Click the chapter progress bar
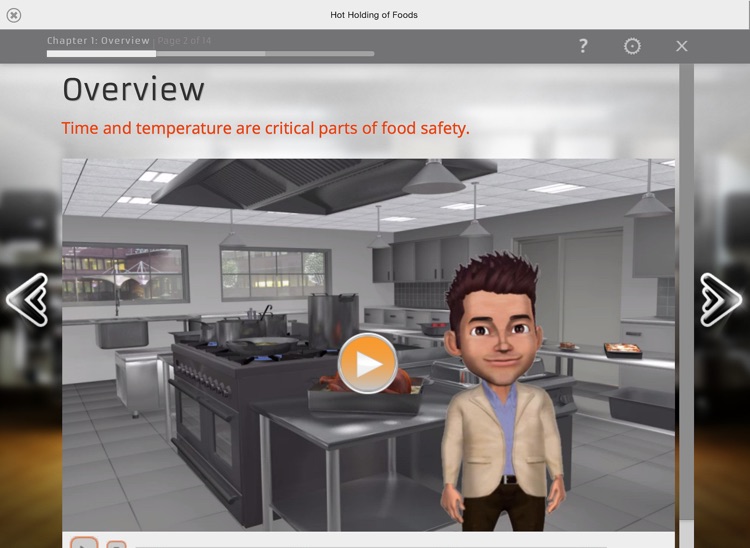Screen dimensions: 750x548 point(210,54)
